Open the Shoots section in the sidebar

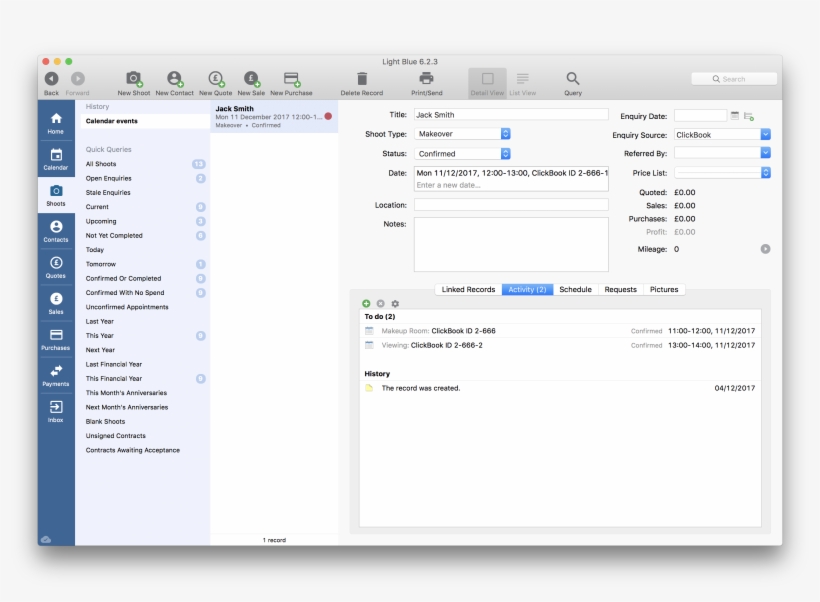pyautogui.click(x=55, y=195)
